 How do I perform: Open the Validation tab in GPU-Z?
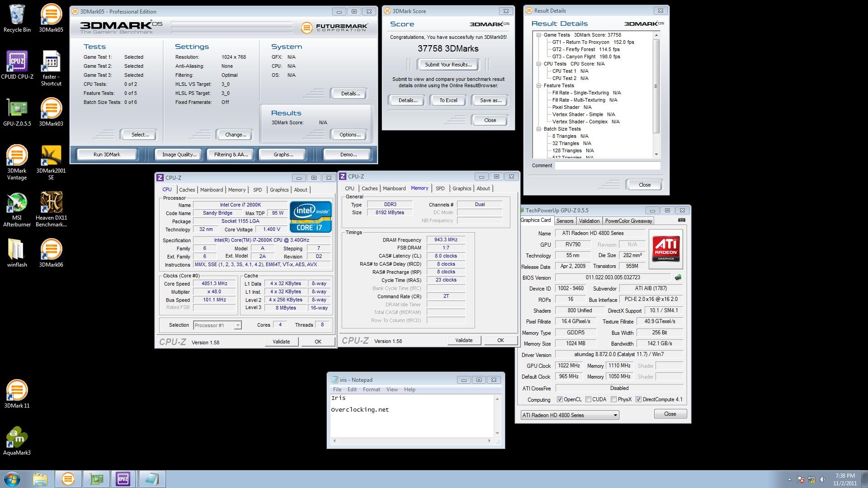[x=589, y=221]
